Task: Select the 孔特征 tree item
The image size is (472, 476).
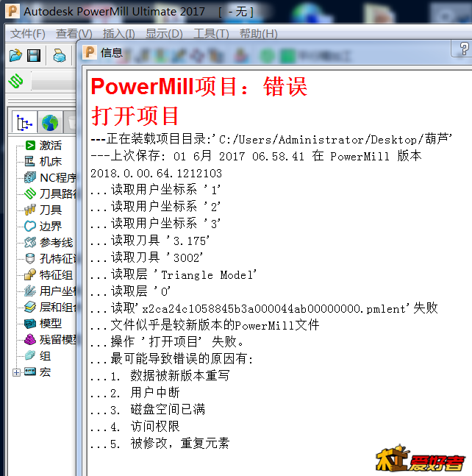Action: click(57, 259)
